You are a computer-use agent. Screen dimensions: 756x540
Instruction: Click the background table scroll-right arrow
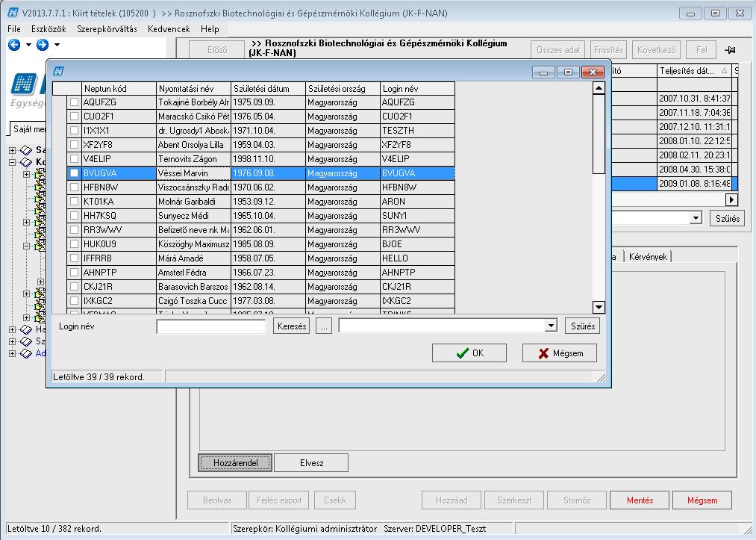click(731, 199)
